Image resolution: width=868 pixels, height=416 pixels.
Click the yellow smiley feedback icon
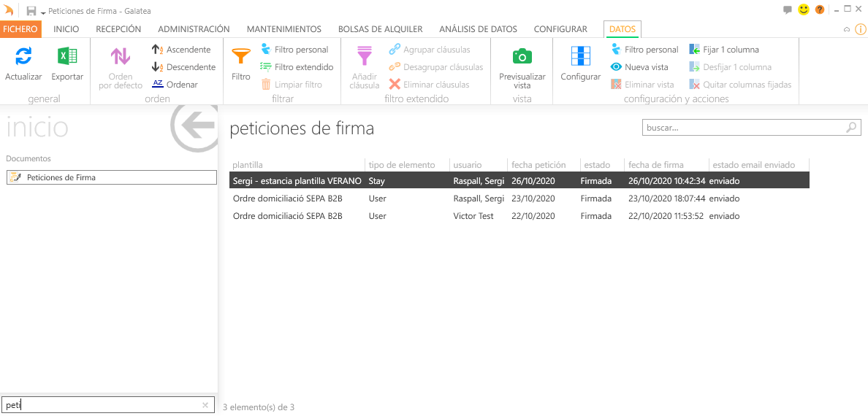tap(804, 9)
